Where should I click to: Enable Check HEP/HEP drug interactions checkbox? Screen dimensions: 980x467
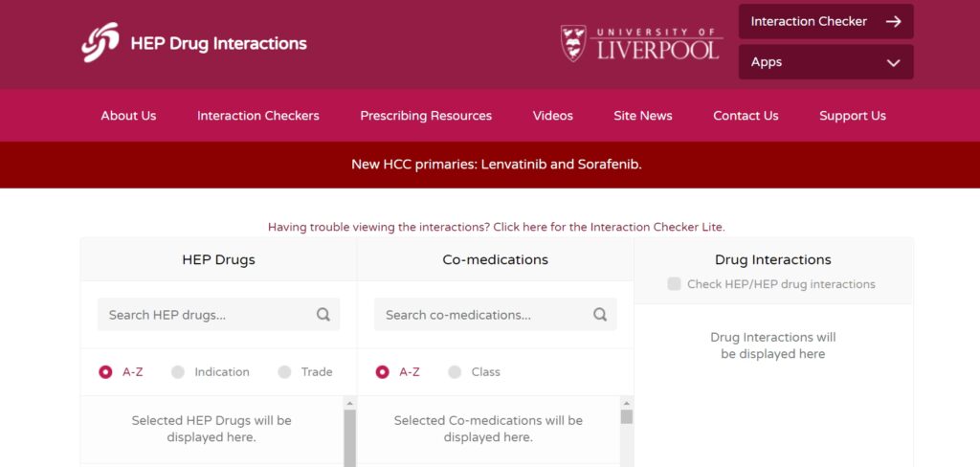(x=675, y=284)
